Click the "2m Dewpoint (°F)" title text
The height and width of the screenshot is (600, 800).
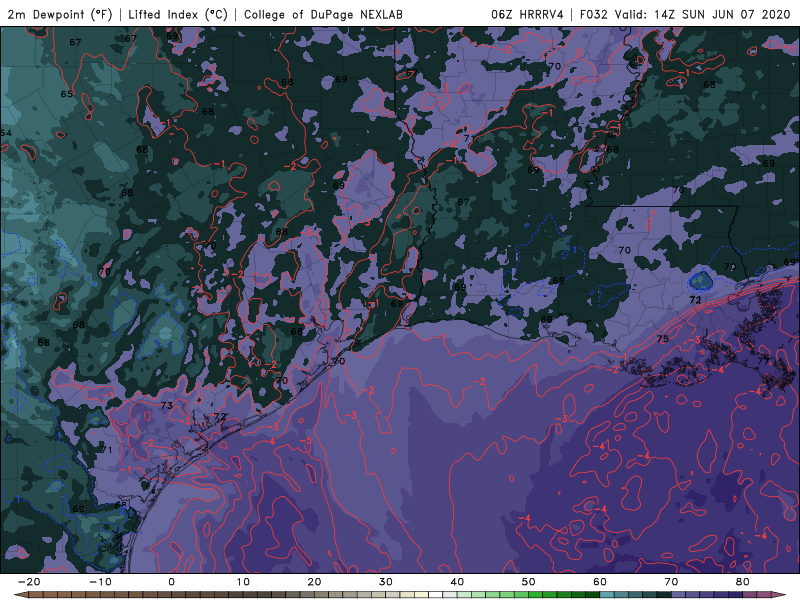pyautogui.click(x=60, y=14)
